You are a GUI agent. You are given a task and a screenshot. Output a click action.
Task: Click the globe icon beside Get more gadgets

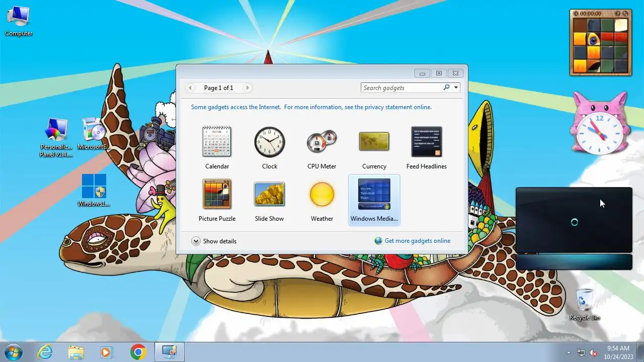378,241
